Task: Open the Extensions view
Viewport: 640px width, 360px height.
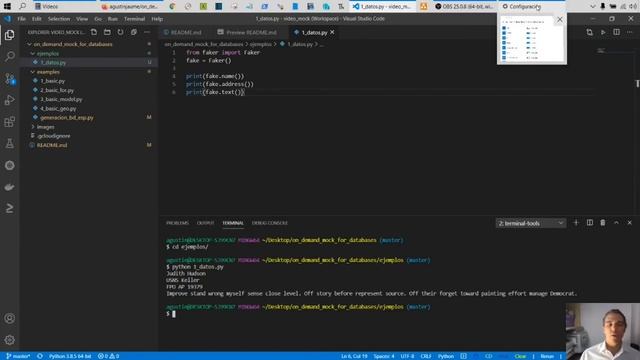Action: [10, 122]
